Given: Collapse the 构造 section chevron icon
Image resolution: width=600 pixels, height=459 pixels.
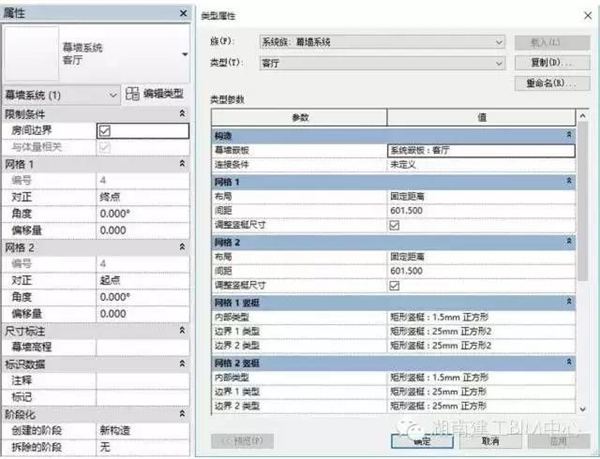Looking at the screenshot, I should click(569, 134).
